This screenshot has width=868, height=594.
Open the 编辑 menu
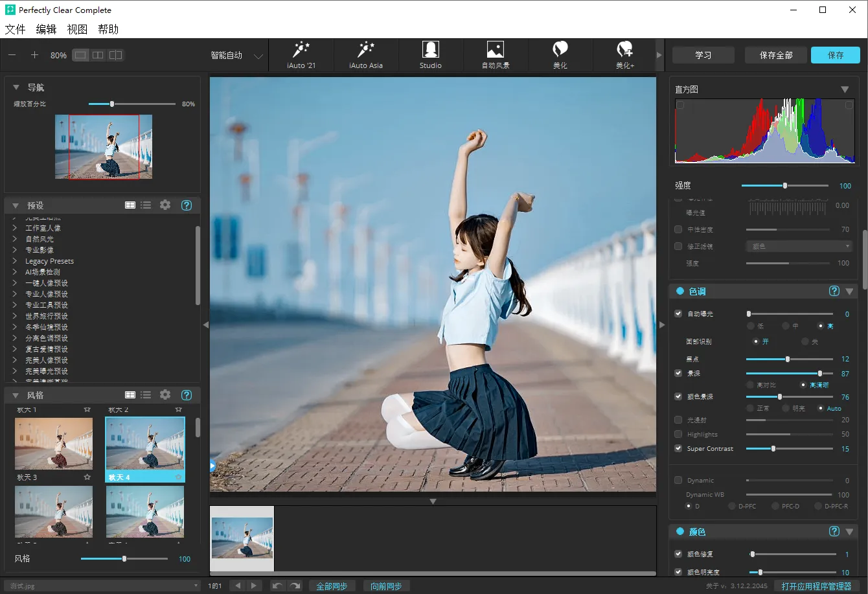pyautogui.click(x=46, y=29)
